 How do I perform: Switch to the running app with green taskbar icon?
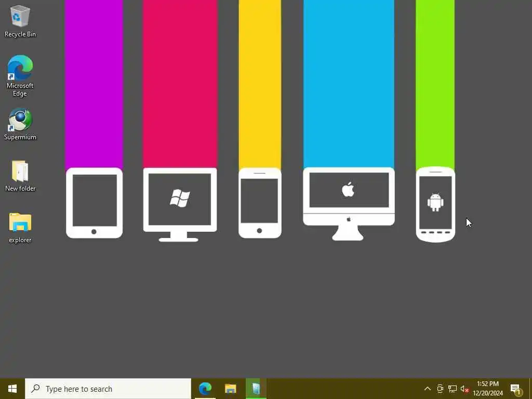[256, 389]
